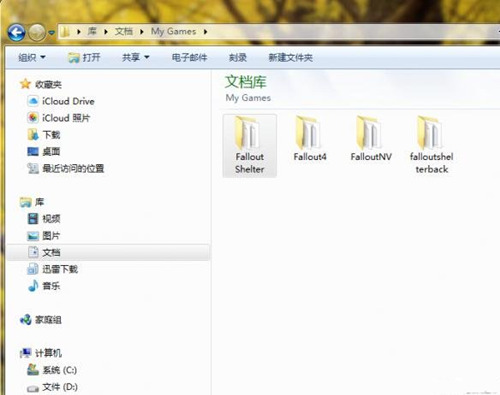500x395 pixels.
Task: Choose 刻录 in the toolbar
Action: tap(238, 57)
